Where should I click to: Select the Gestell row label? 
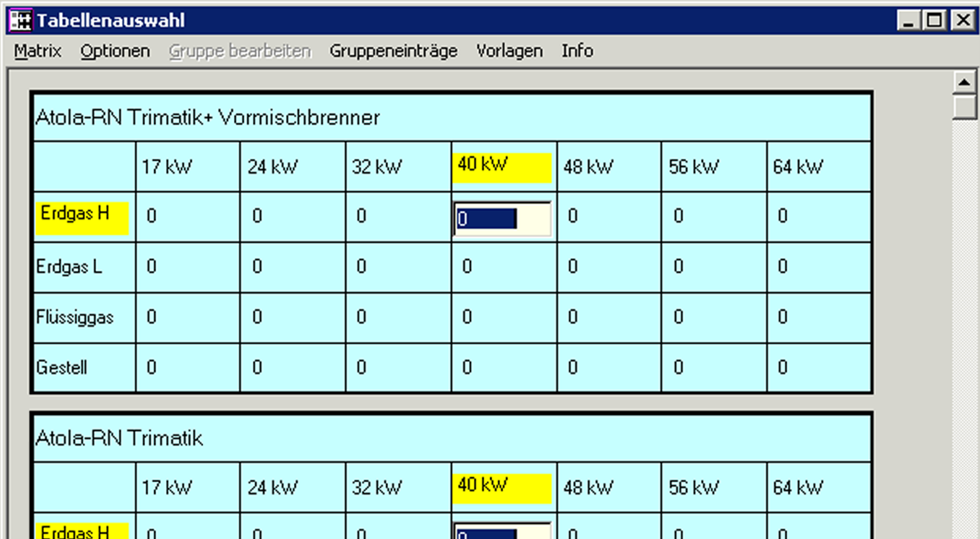[x=62, y=368]
